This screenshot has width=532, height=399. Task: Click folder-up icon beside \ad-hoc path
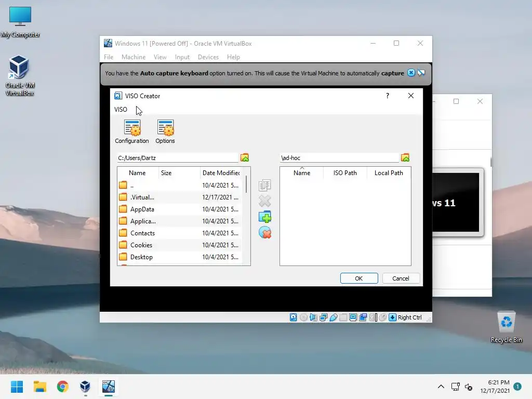pos(405,158)
